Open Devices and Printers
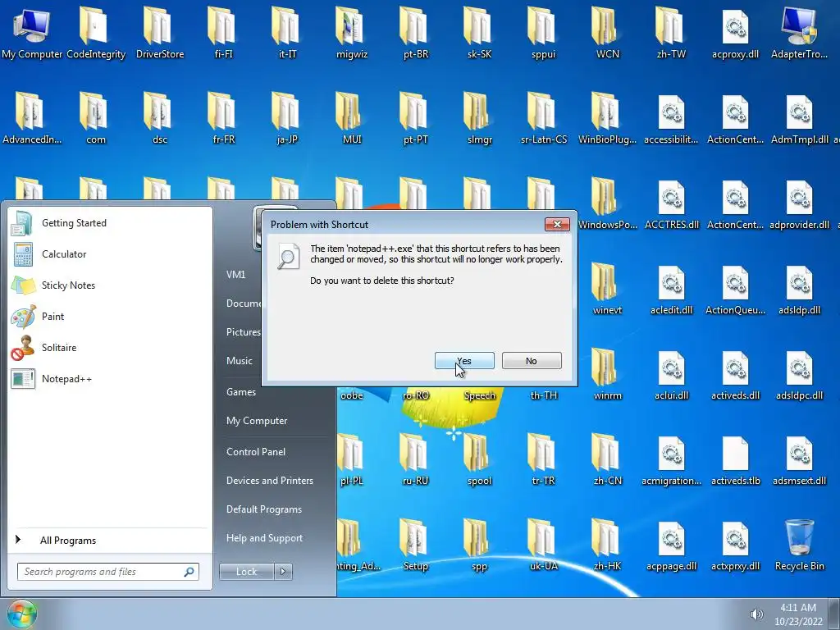 [x=269, y=481]
